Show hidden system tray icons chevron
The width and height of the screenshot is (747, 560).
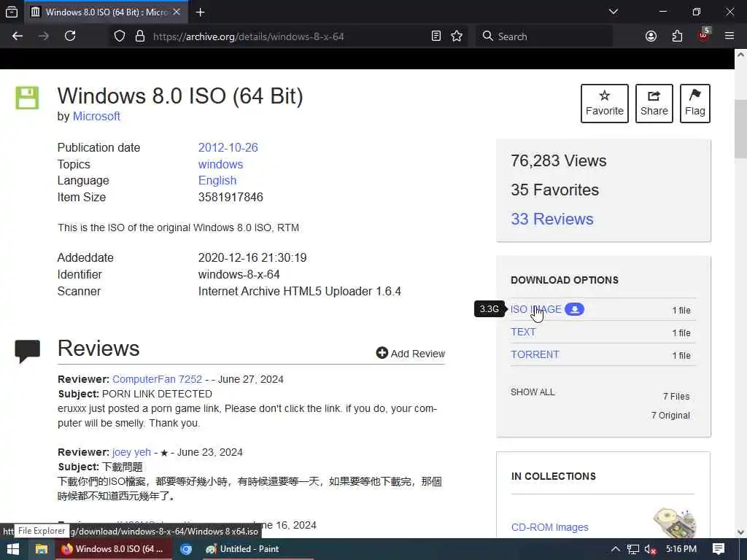coord(615,549)
